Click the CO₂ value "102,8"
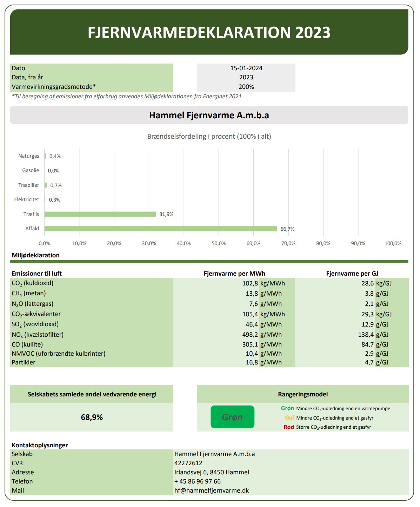420x507 pixels. coord(250,283)
